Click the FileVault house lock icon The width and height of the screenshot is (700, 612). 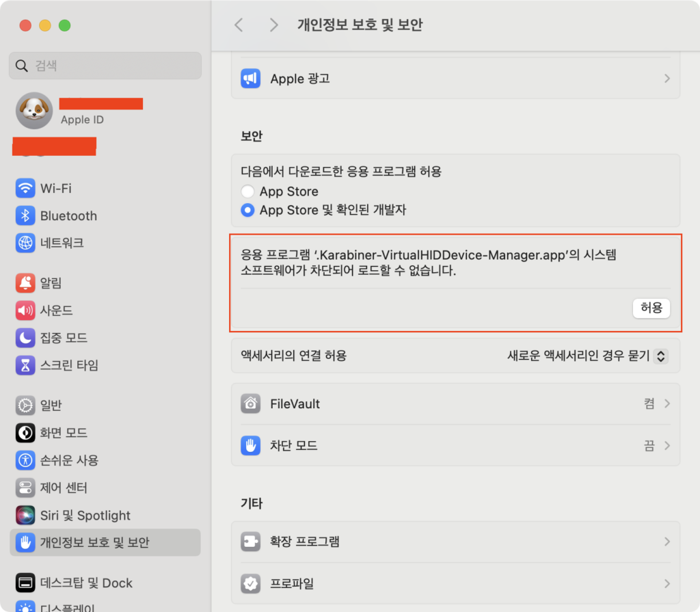[250, 404]
